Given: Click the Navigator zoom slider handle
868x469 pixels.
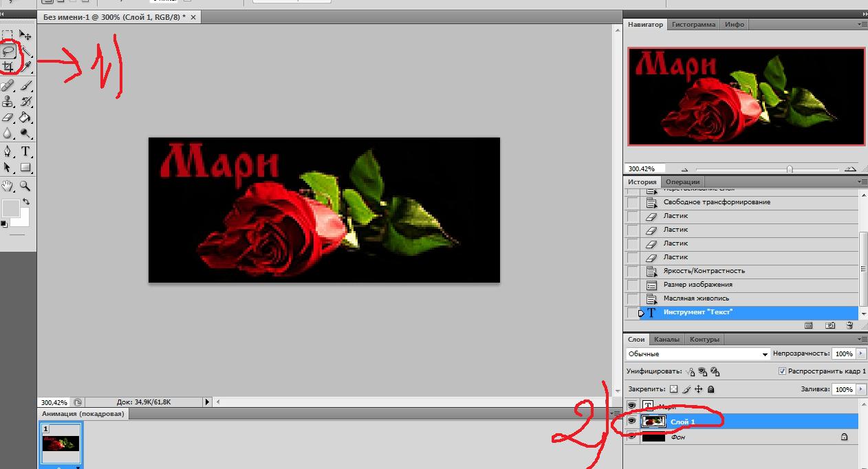Looking at the screenshot, I should pyautogui.click(x=790, y=169).
